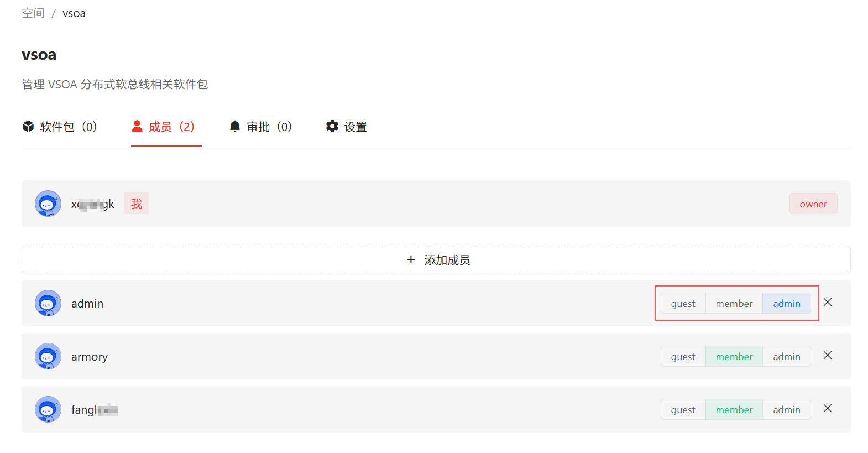The image size is (868, 453).
Task: Click the red owner badge
Action: tap(813, 204)
